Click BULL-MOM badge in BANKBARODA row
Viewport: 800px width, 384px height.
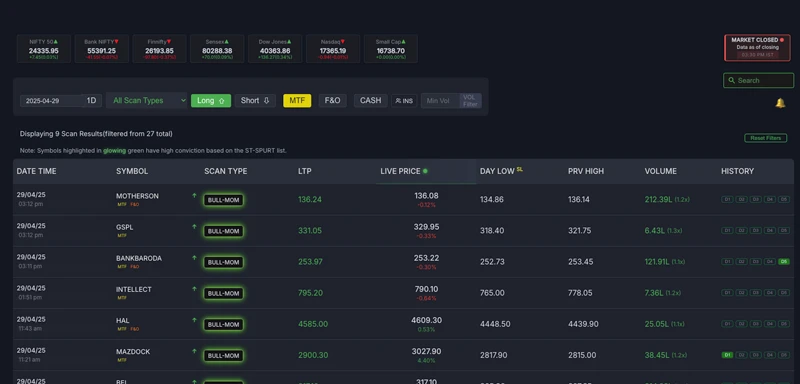click(223, 262)
